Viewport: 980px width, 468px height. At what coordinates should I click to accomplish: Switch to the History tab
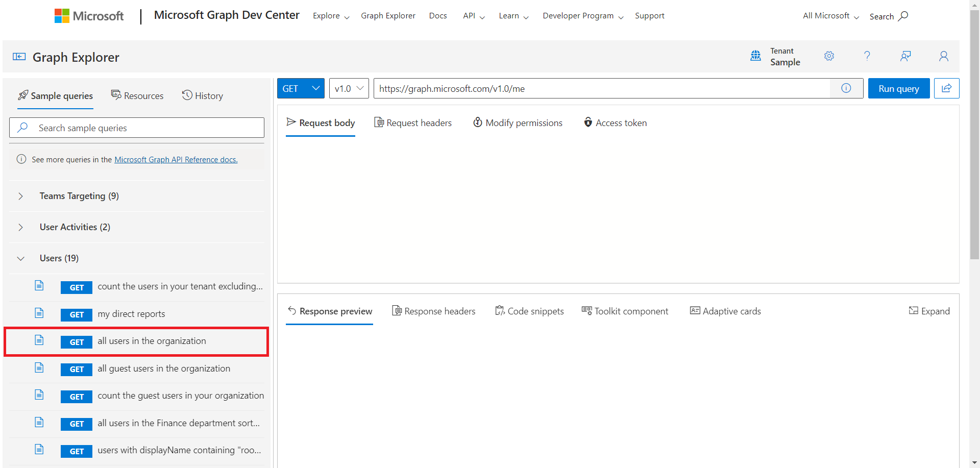point(203,96)
